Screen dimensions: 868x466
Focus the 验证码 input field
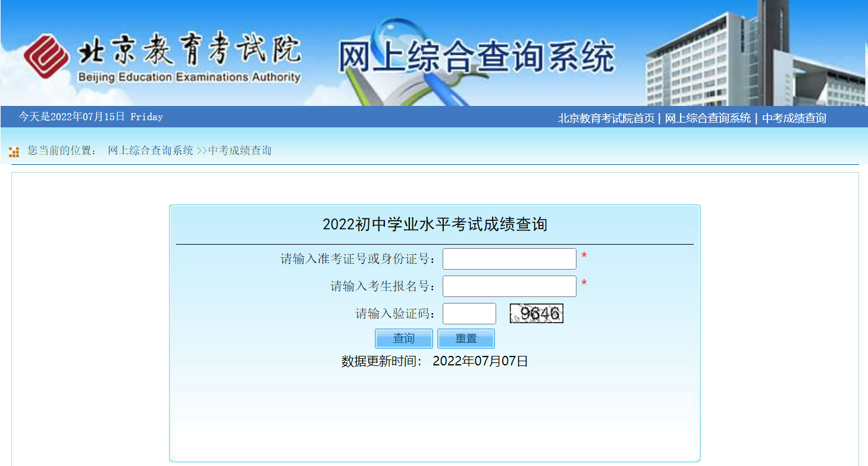469,314
